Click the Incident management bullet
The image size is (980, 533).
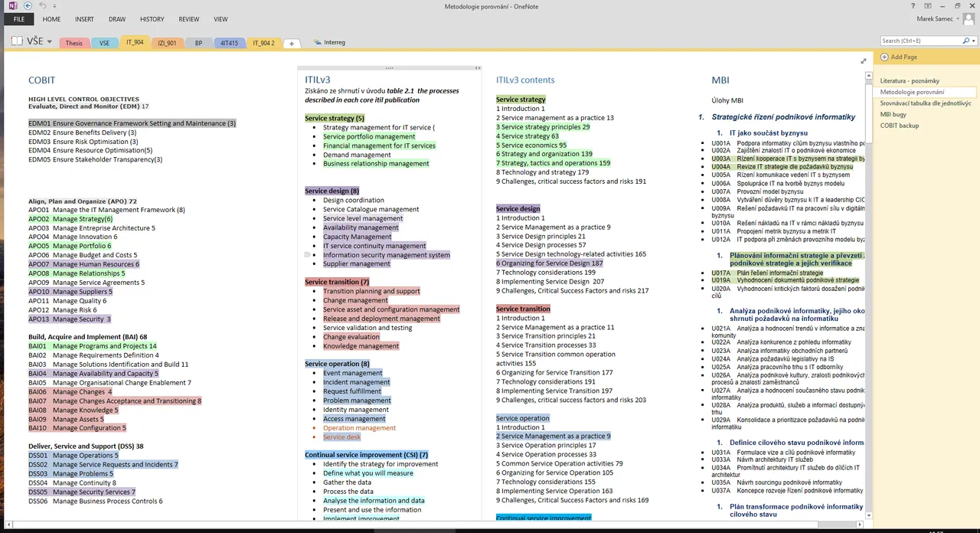coord(357,382)
